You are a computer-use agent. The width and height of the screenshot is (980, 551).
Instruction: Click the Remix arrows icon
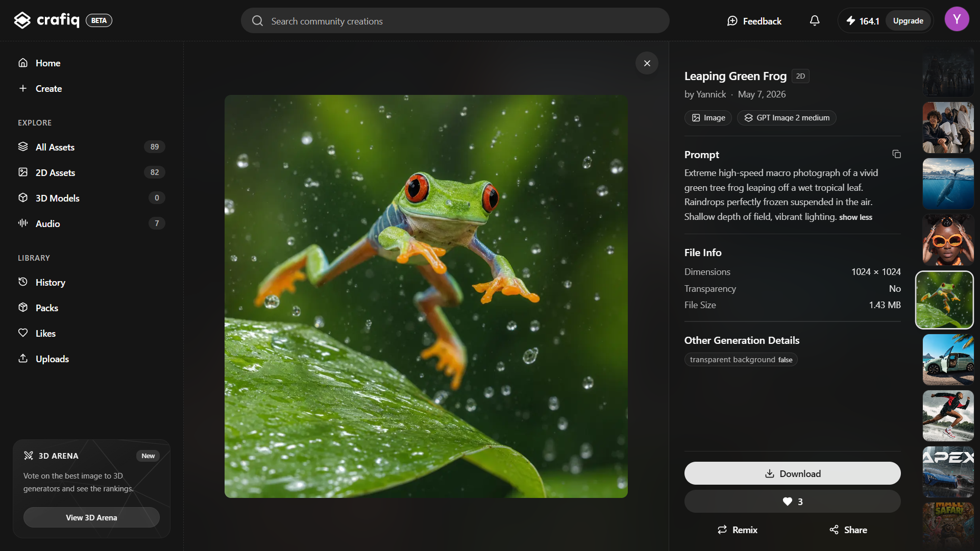722,530
